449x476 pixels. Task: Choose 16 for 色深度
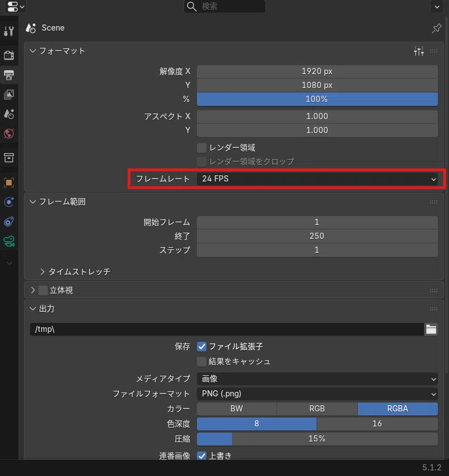(x=377, y=424)
